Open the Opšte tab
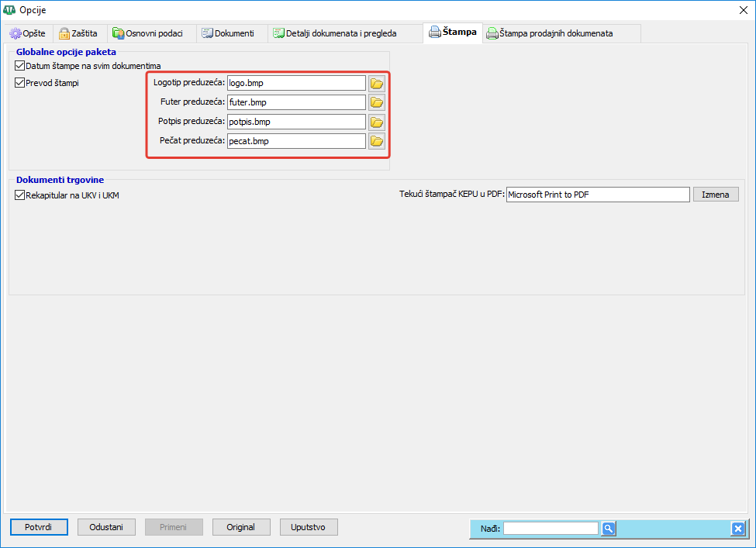 tap(28, 33)
